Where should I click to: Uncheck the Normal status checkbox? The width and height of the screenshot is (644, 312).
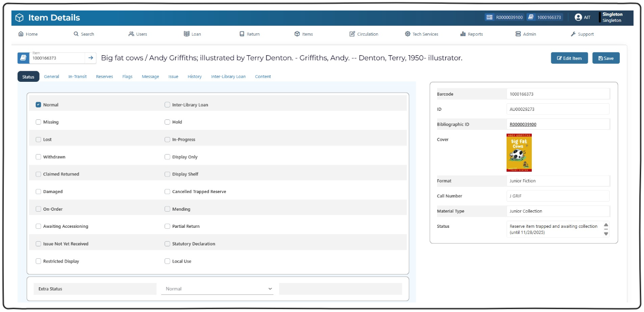click(x=39, y=105)
